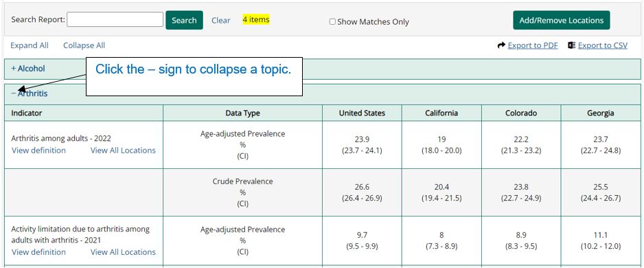Select the United States value 23.9
Screen dimensions: 644x268
[x=362, y=139]
